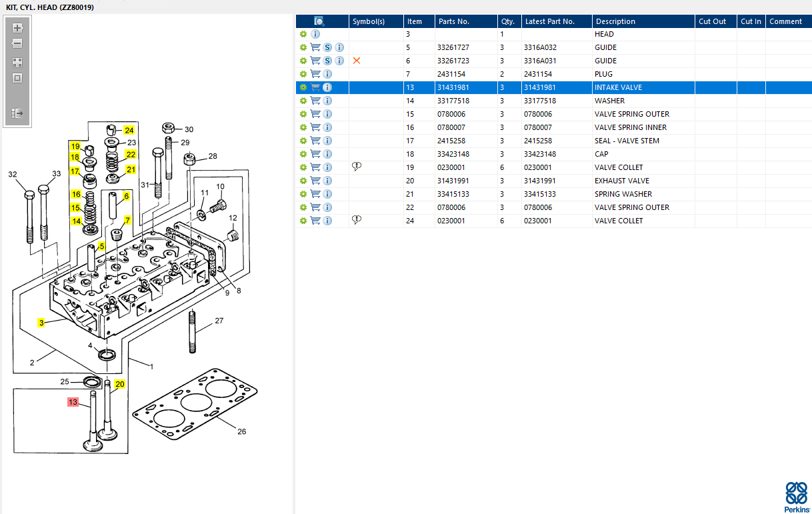
Task: Click the Latest Part No. column header
Action: pos(549,21)
